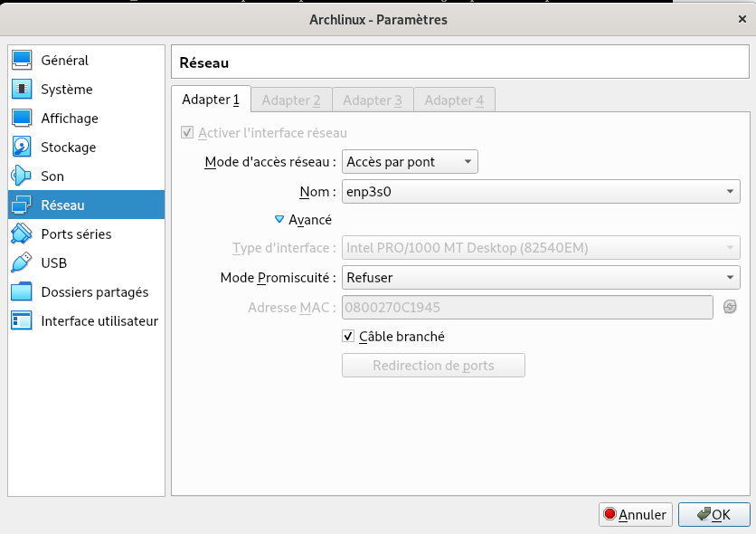Image resolution: width=756 pixels, height=534 pixels.
Task: Close the Archlinux Paramètres dialog
Action: (742, 19)
